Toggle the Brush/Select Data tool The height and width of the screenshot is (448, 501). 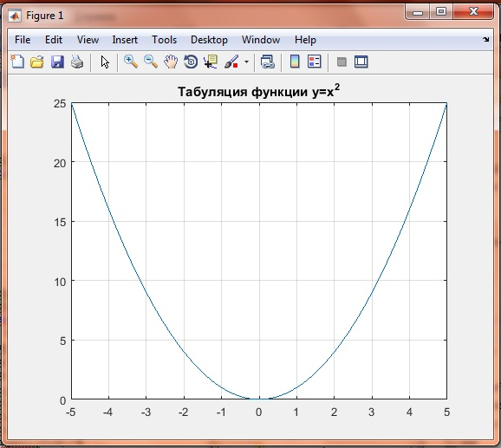tap(231, 62)
